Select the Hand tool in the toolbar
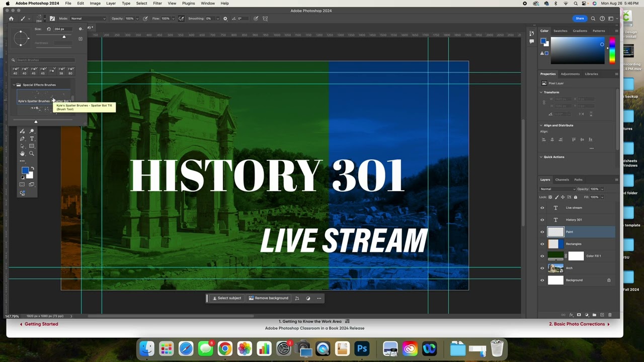 point(22,153)
